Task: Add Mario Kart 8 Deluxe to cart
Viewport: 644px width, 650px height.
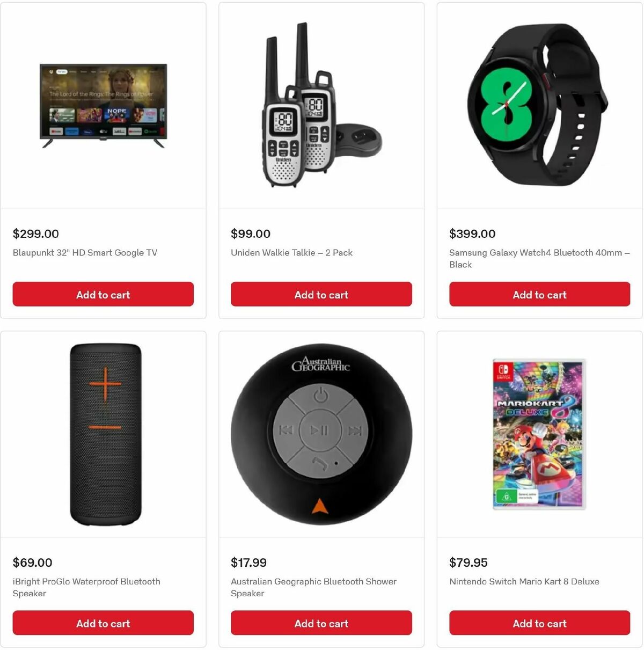Action: coord(539,623)
